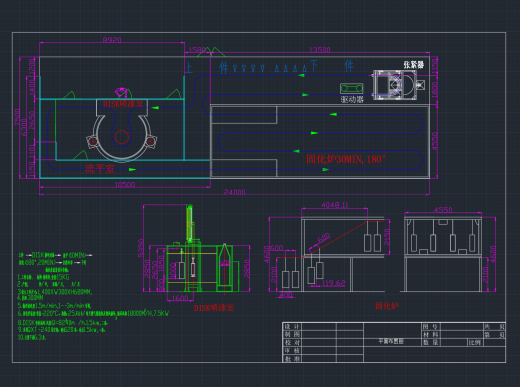Pick the 图号 title block label
The width and height of the screenshot is (520, 387).
click(x=431, y=326)
